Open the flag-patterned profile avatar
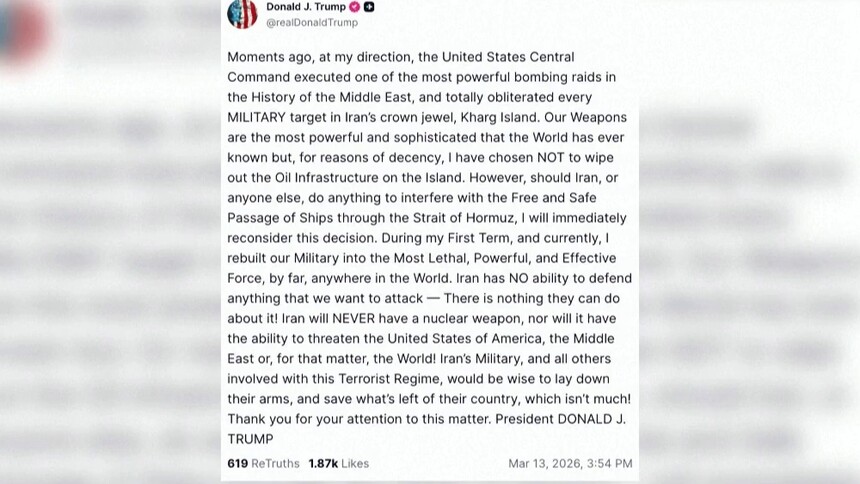The height and width of the screenshot is (484, 860). click(x=242, y=13)
